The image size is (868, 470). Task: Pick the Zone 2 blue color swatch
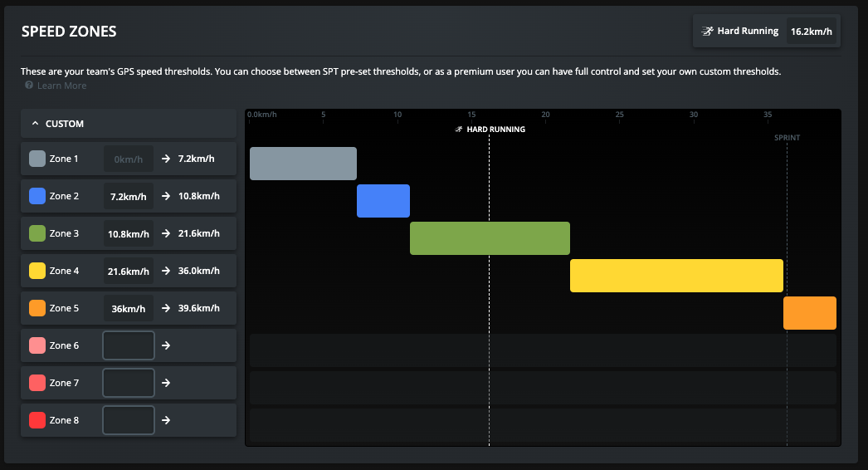coord(37,196)
